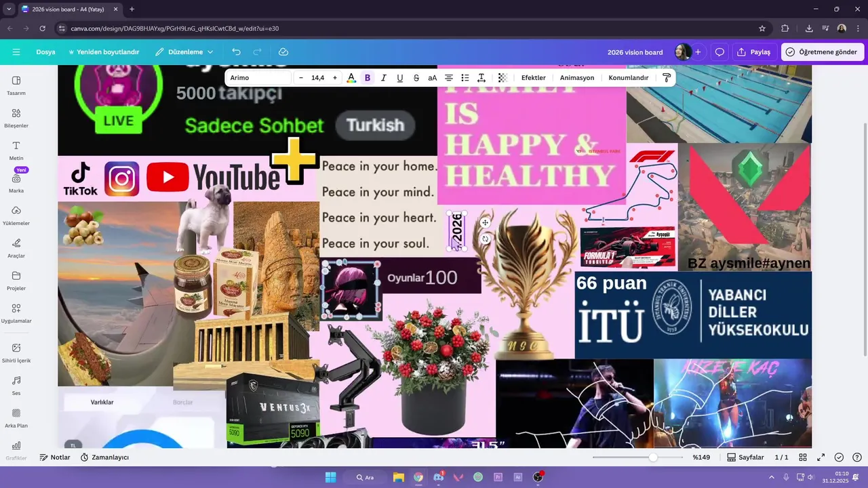The image size is (868, 488).
Task: Check the cloud save status icon
Action: 283,52
